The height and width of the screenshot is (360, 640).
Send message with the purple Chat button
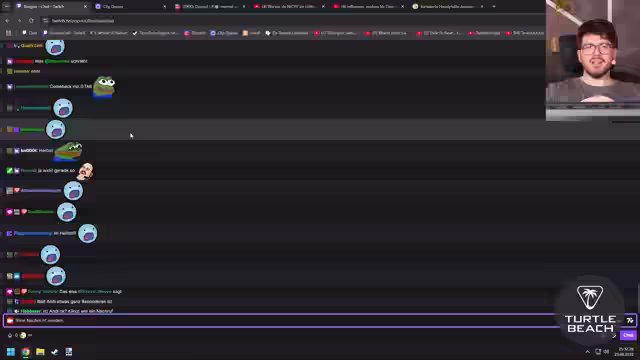[628, 335]
